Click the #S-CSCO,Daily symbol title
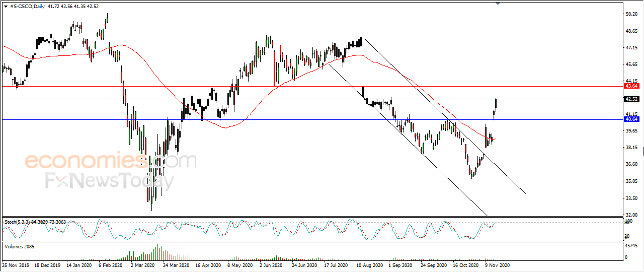 click(26, 7)
